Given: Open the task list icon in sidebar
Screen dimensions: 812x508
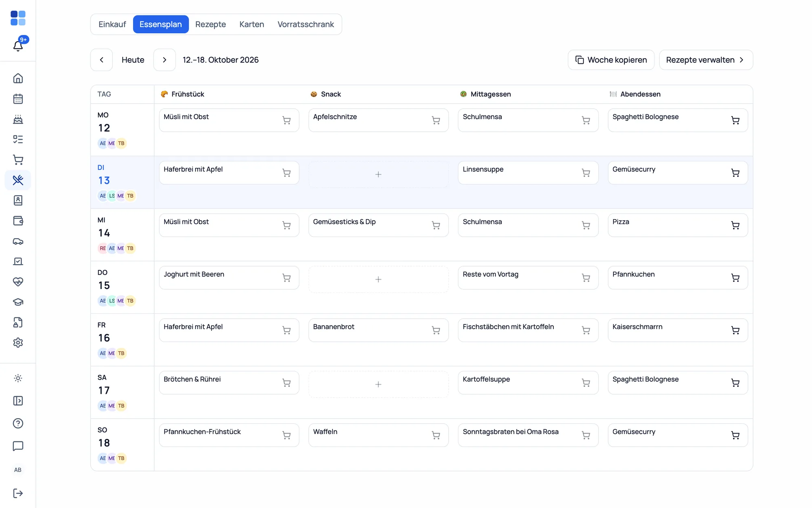Looking at the screenshot, I should [x=18, y=139].
